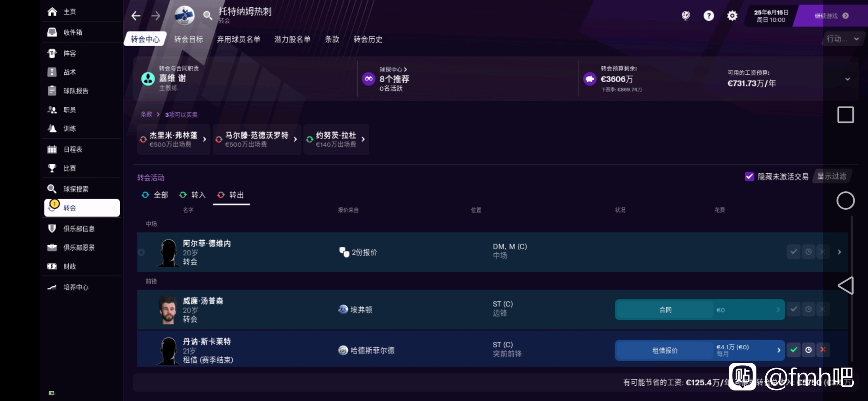The width and height of the screenshot is (868, 401).
Task: Toggle the selector dot beside 阿尔菲·德维内
Action: (x=141, y=252)
